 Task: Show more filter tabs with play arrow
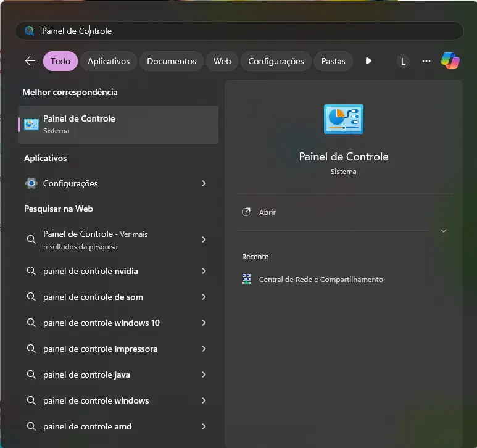pyautogui.click(x=368, y=61)
